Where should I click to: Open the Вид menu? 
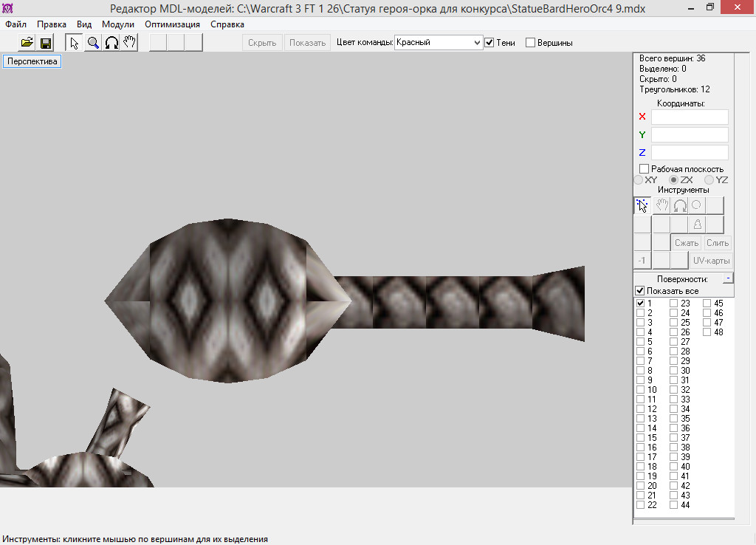(x=84, y=24)
